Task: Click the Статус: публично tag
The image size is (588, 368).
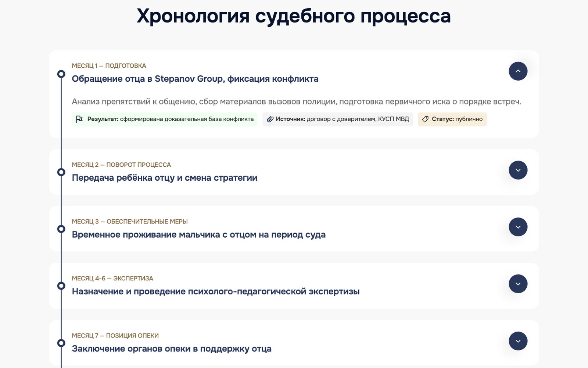Action: (x=452, y=119)
